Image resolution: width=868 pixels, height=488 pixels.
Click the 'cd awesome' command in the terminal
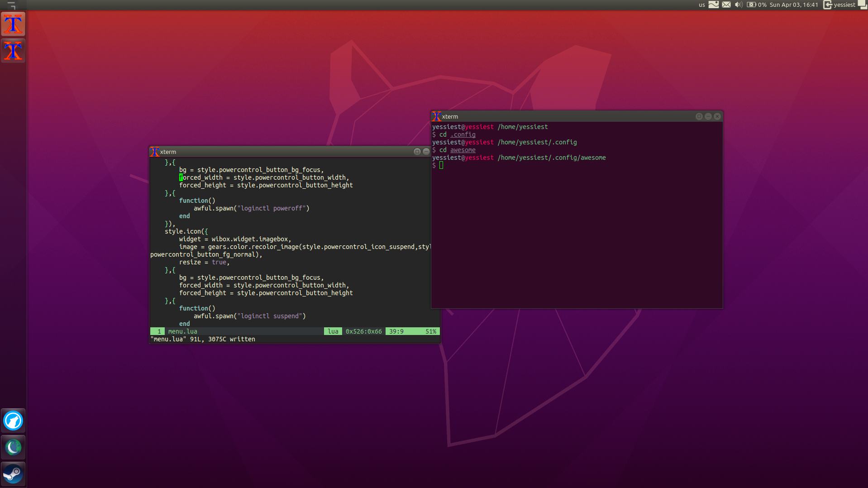(457, 150)
